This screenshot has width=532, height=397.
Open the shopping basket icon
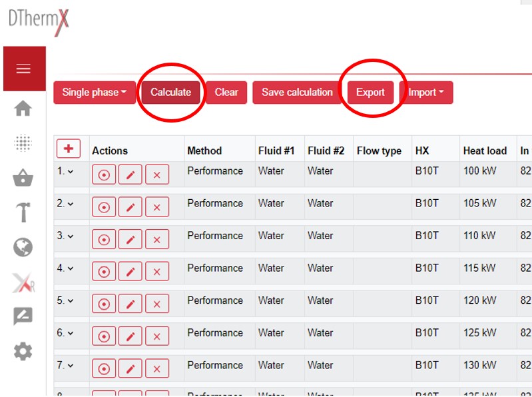click(x=23, y=178)
